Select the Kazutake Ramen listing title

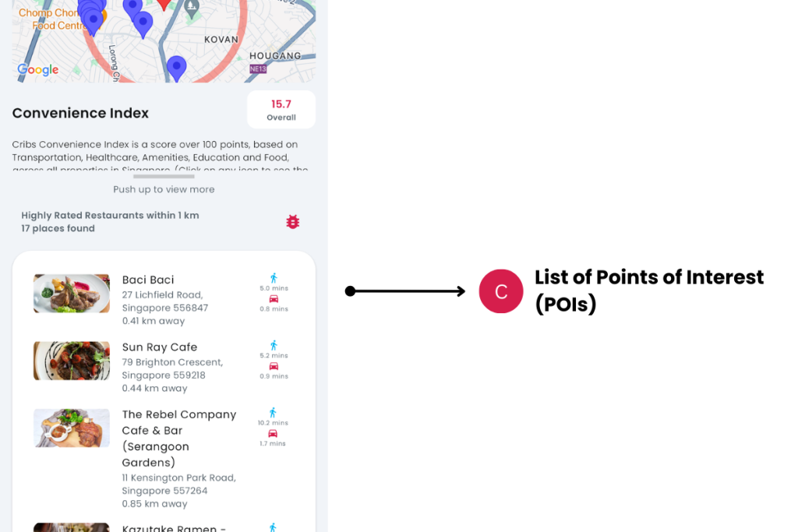click(174, 528)
